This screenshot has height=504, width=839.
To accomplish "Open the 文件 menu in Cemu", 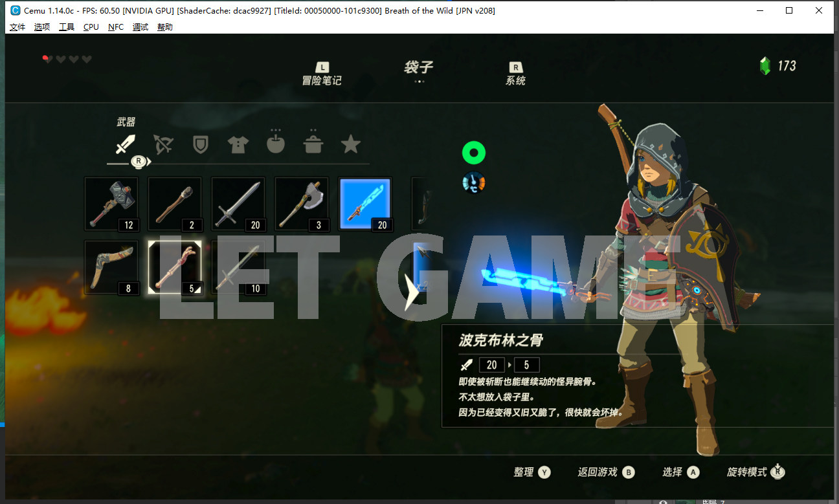I will (x=17, y=27).
